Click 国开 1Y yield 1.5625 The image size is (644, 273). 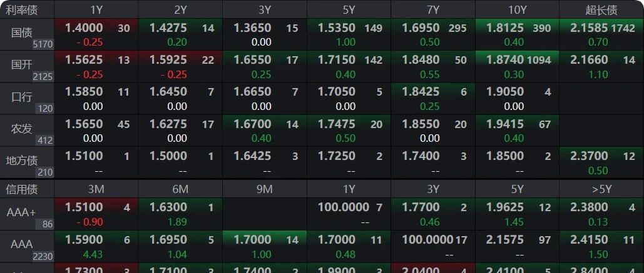click(84, 60)
